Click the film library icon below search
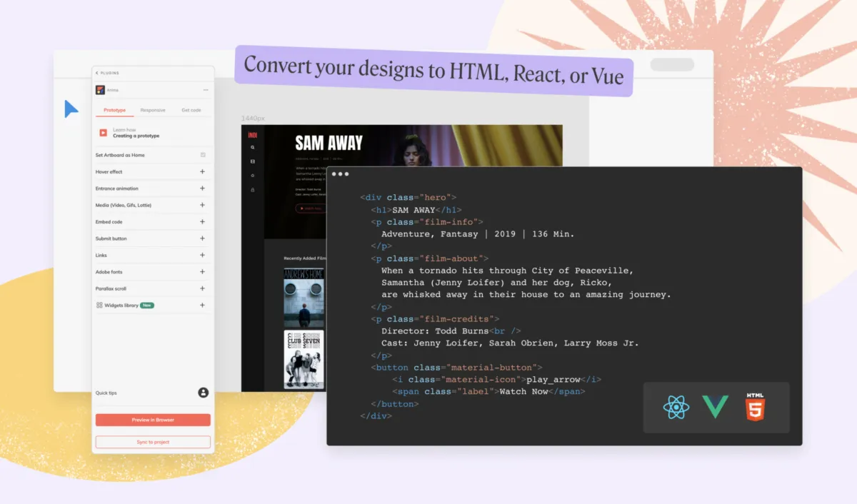 coord(252,161)
